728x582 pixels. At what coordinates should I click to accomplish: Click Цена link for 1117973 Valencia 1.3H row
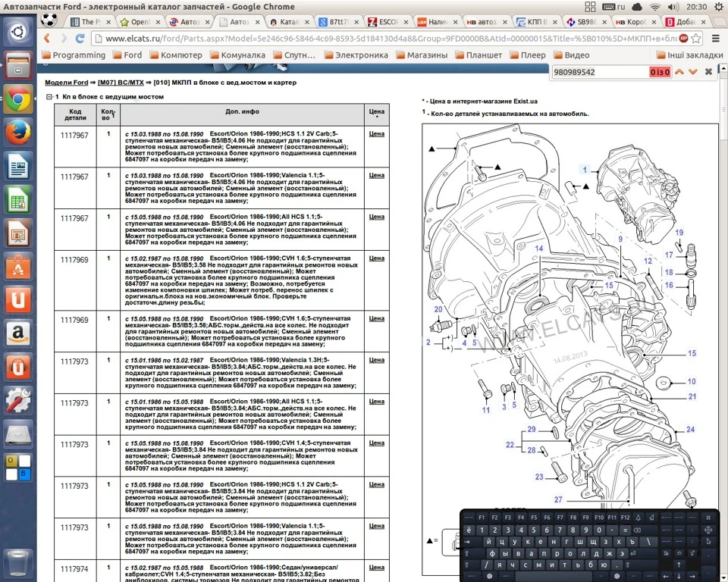tap(377, 360)
